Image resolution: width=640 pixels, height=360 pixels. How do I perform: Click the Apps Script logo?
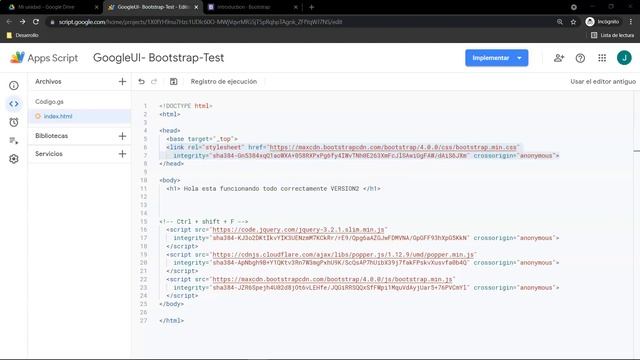tap(44, 58)
